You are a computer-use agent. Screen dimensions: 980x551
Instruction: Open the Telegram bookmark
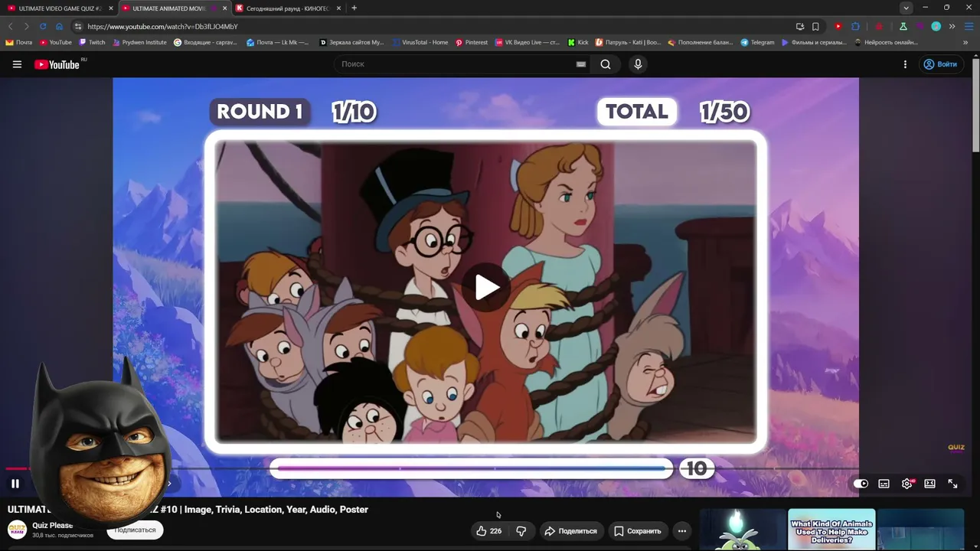757,43
